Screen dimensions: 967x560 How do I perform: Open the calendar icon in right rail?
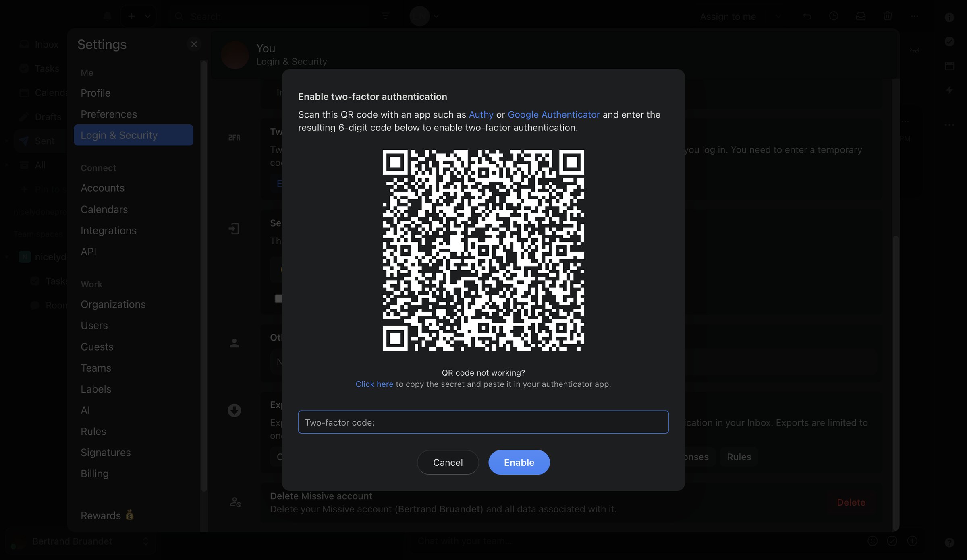(x=950, y=66)
